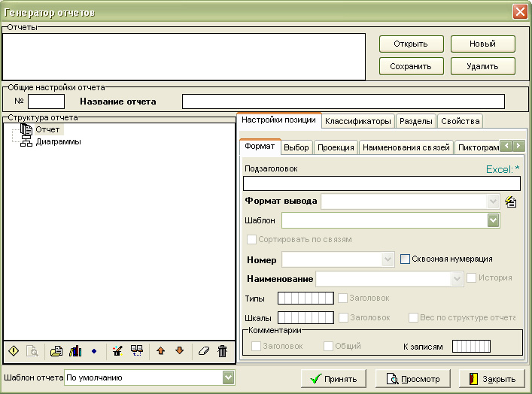Toggle the Сортировать по связям checkbox
This screenshot has width=532, height=394.
coord(251,239)
